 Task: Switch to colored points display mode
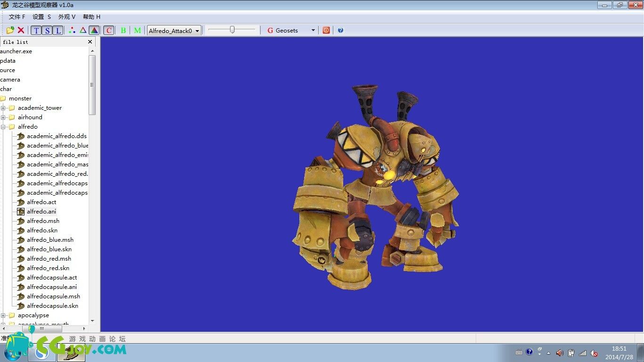pos(72,30)
